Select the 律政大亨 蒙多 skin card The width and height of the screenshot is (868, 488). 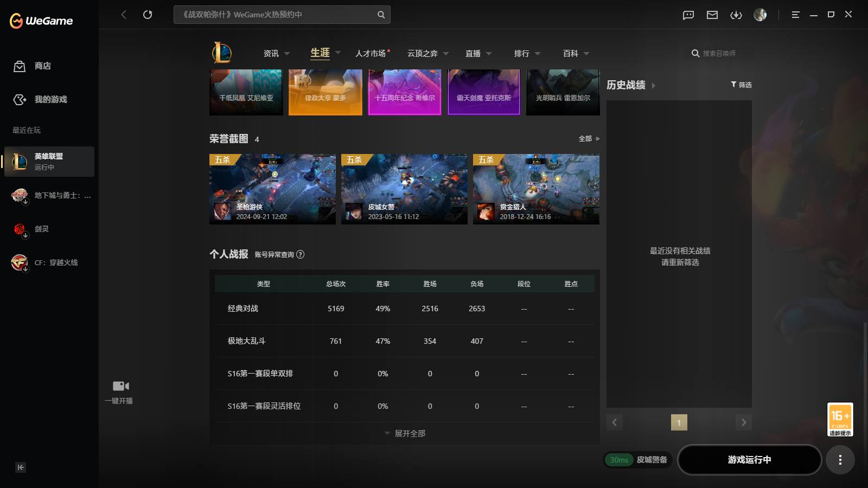click(x=325, y=92)
